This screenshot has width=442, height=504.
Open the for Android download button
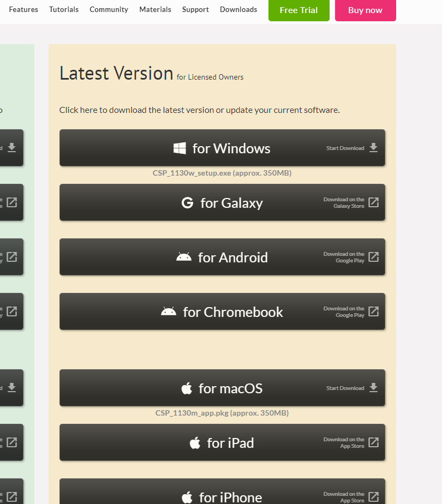[222, 257]
